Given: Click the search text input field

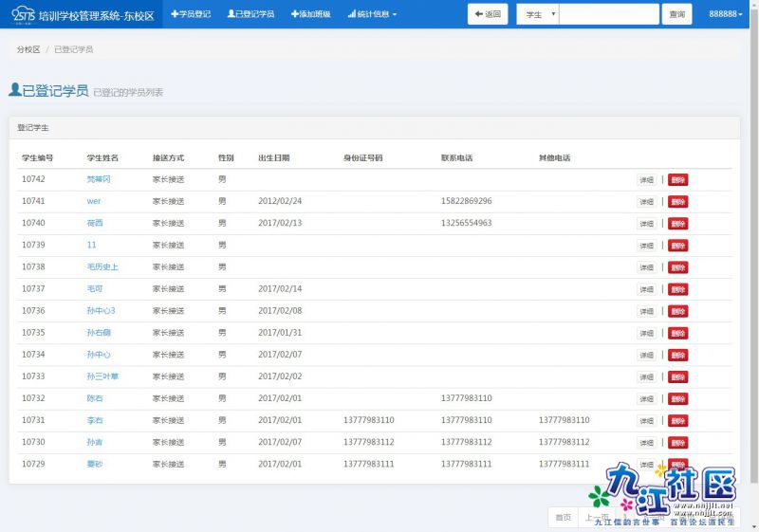Looking at the screenshot, I should pos(608,14).
